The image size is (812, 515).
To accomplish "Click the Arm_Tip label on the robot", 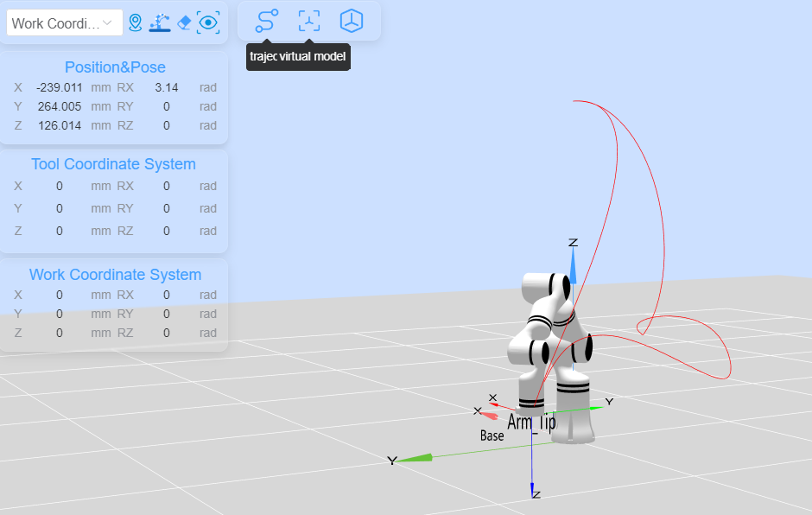I will click(x=533, y=422).
